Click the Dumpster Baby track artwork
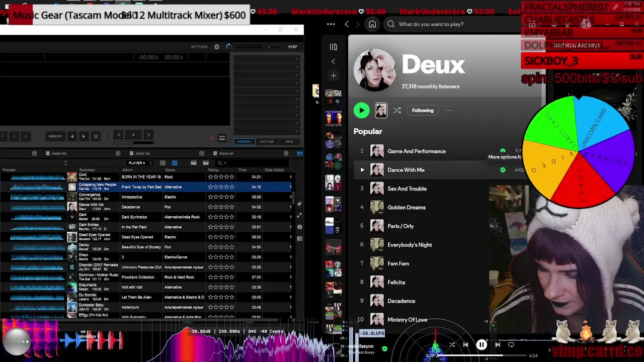 coord(72,307)
